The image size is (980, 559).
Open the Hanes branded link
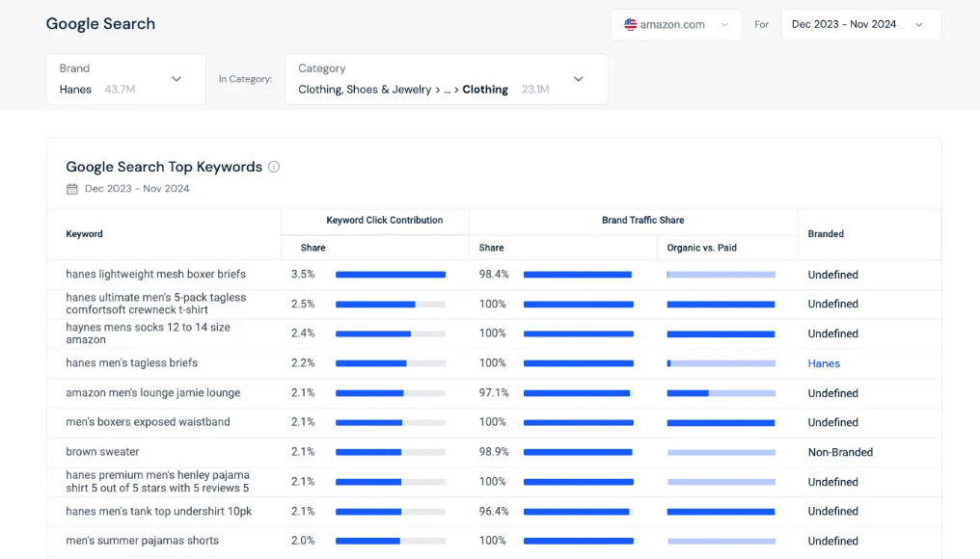pos(824,363)
